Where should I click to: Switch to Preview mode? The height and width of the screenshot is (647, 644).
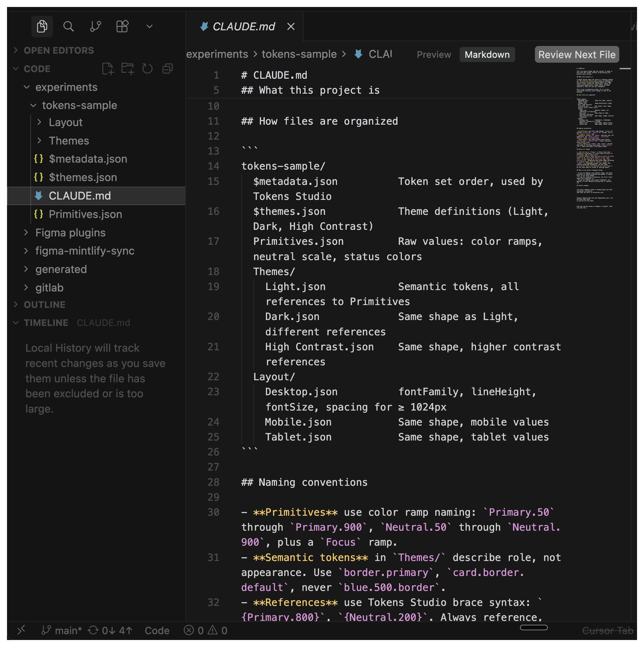point(434,55)
